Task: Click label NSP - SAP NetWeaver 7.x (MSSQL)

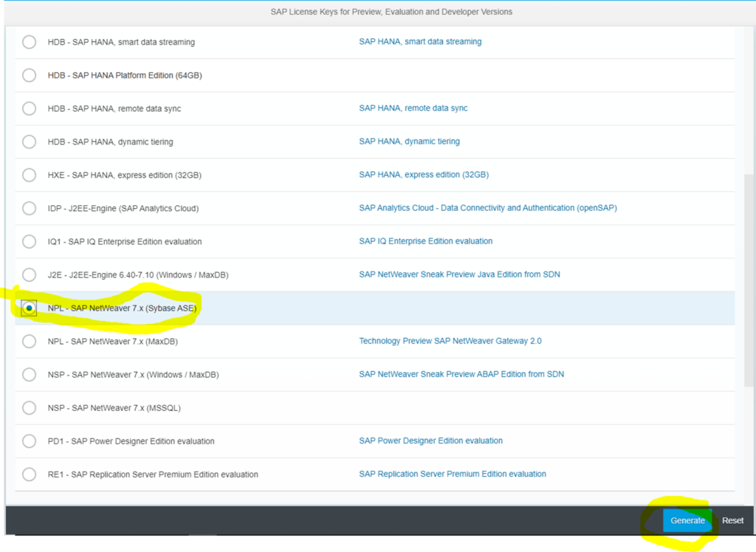Action: (x=114, y=408)
